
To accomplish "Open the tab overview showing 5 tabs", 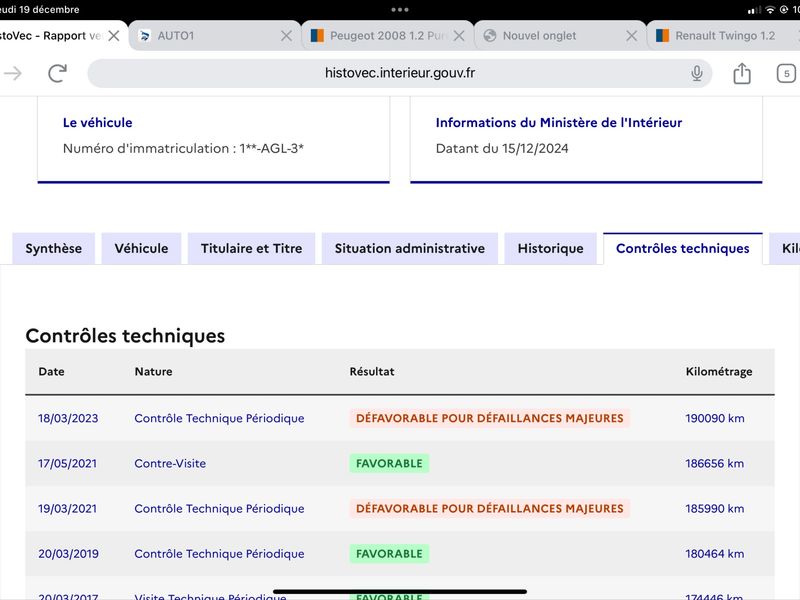I will pos(786,73).
